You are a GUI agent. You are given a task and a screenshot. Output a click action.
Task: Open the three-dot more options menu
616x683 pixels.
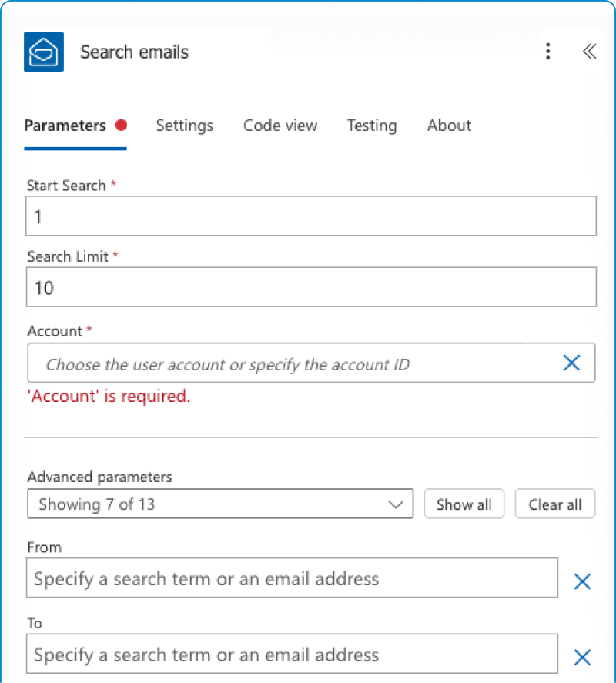tap(547, 52)
